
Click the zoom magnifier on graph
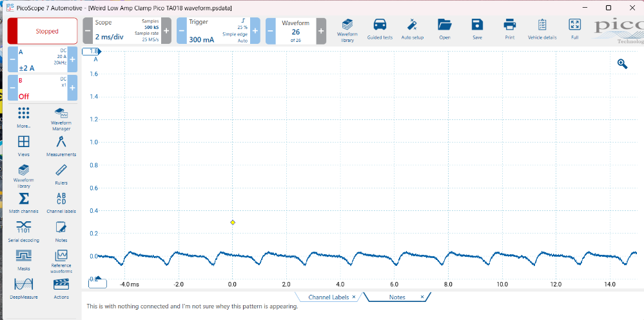(622, 64)
